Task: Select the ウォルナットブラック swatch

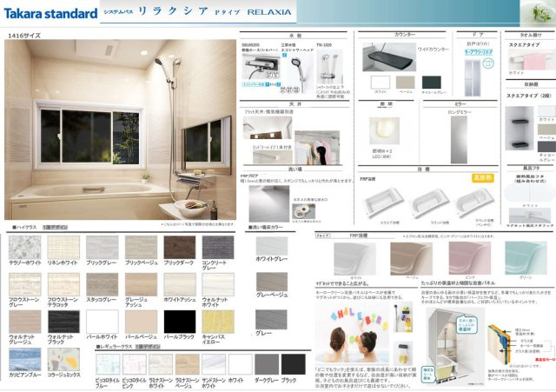Action: 63,322
